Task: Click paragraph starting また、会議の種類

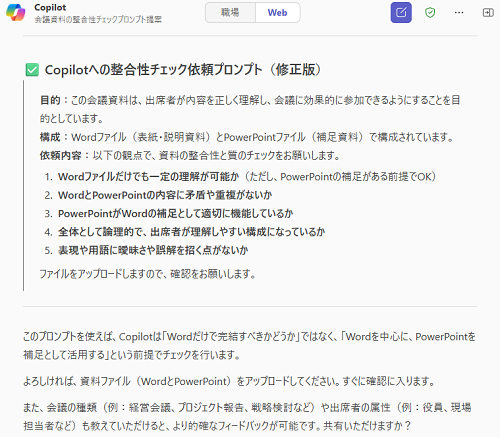Action: click(x=247, y=416)
